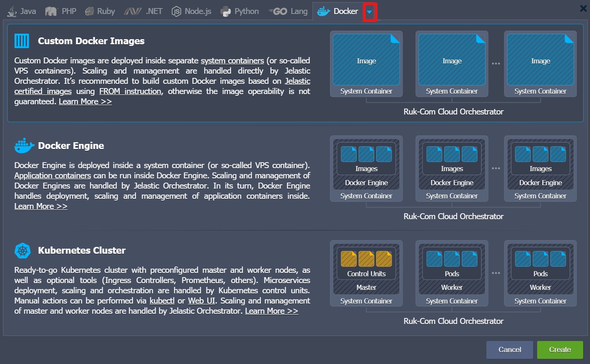Click the Docker Engine whale icon

pos(24,146)
